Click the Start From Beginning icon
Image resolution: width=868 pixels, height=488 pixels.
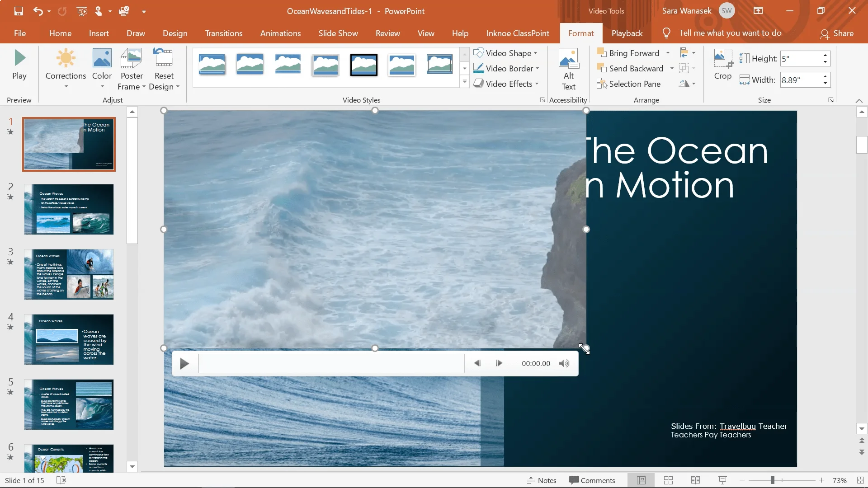tap(81, 11)
